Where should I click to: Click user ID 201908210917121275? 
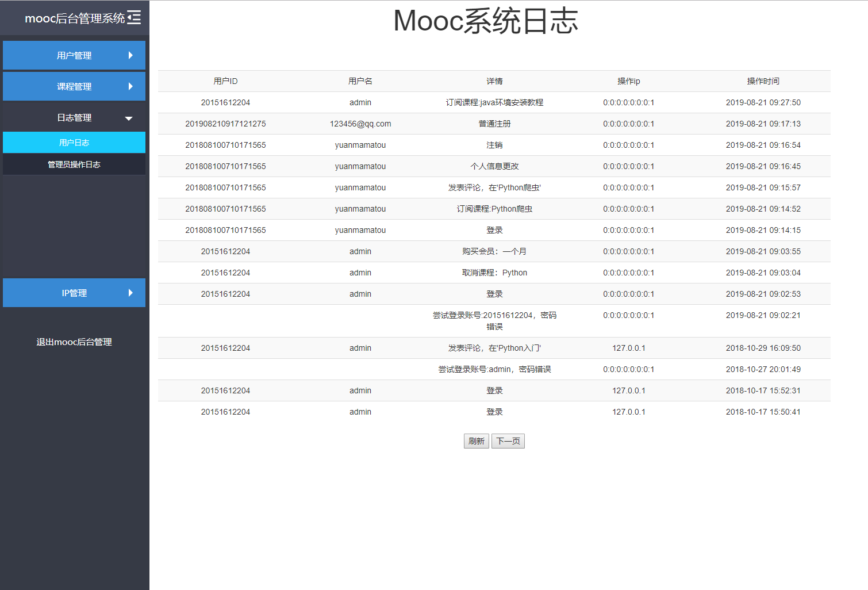[x=225, y=124]
